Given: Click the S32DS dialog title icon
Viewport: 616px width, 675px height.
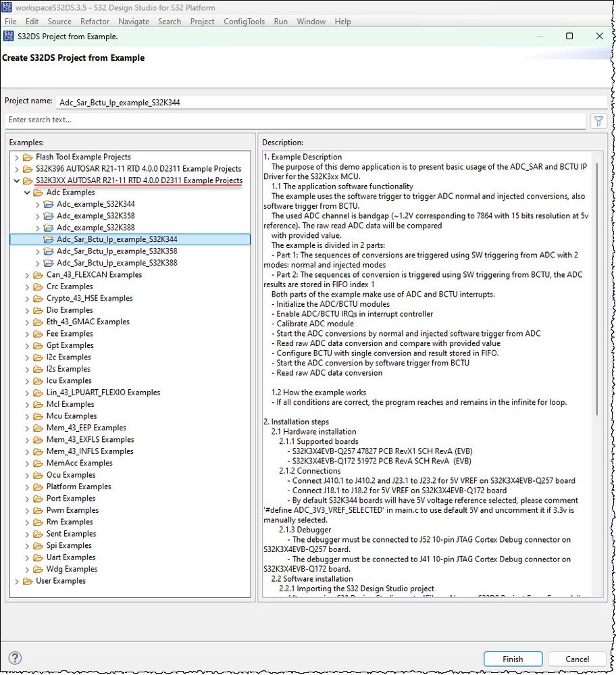Looking at the screenshot, I should [x=8, y=36].
